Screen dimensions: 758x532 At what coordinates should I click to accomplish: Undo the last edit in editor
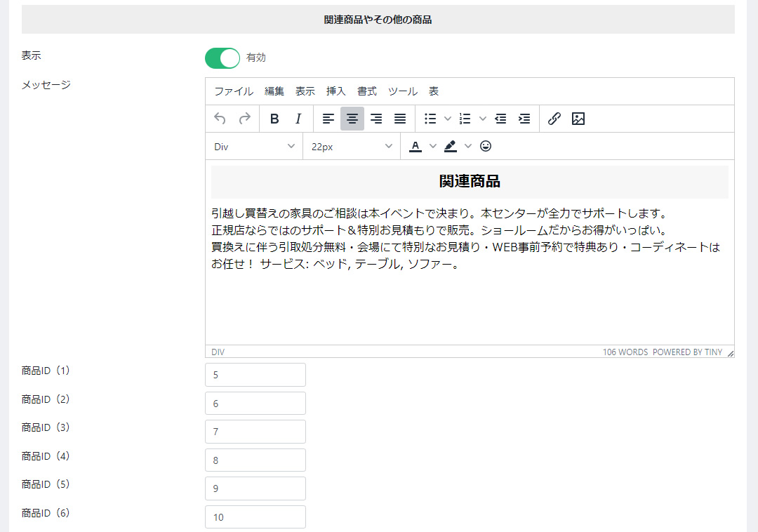[220, 119]
